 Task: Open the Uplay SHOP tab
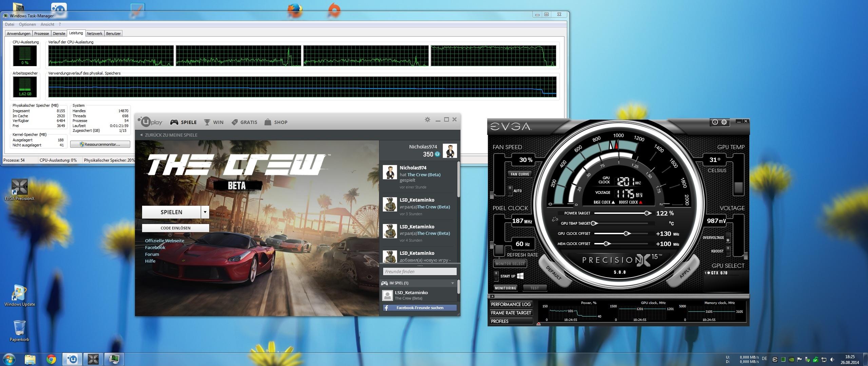coord(276,122)
